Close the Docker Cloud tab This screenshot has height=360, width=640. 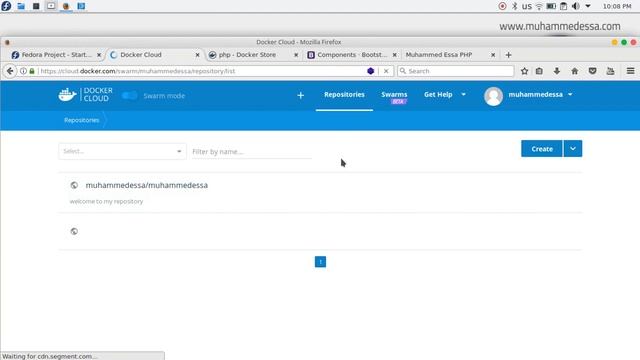click(198, 55)
